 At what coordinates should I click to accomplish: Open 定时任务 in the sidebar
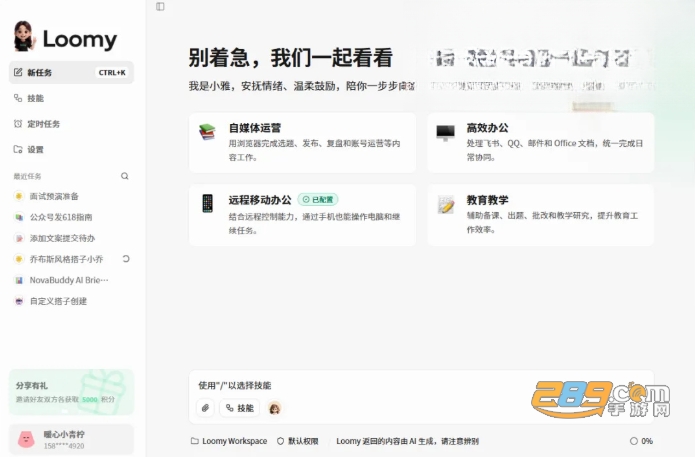(71, 124)
